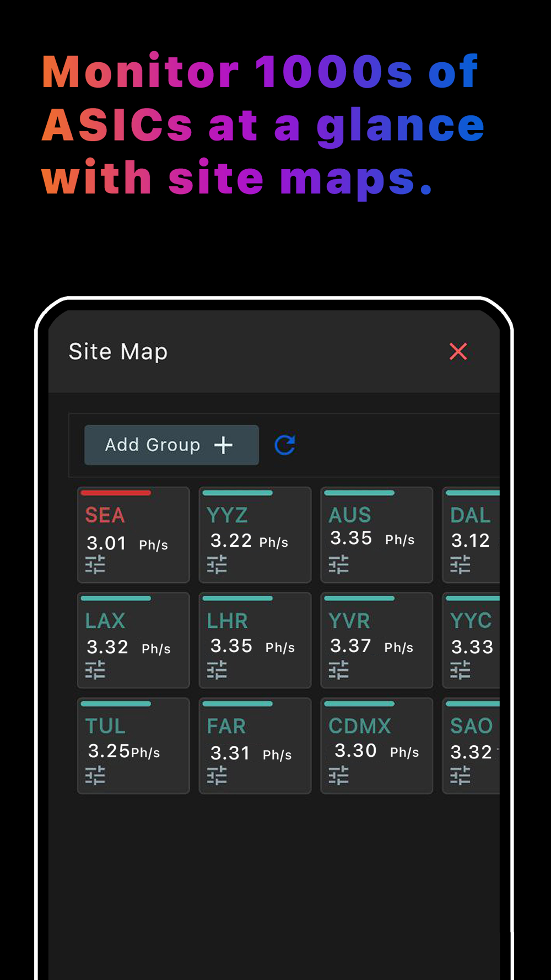This screenshot has width=551, height=980.
Task: Open settings sliders on LAX card
Action: [95, 670]
